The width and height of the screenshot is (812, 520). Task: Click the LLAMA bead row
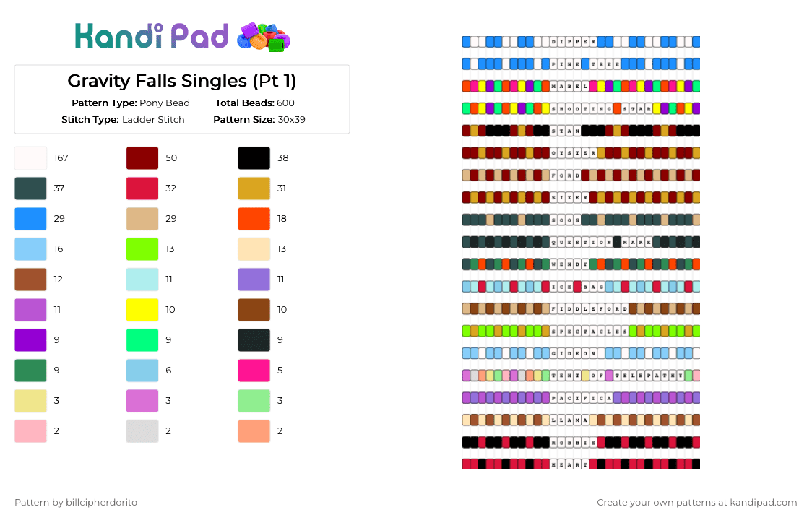pyautogui.click(x=581, y=420)
